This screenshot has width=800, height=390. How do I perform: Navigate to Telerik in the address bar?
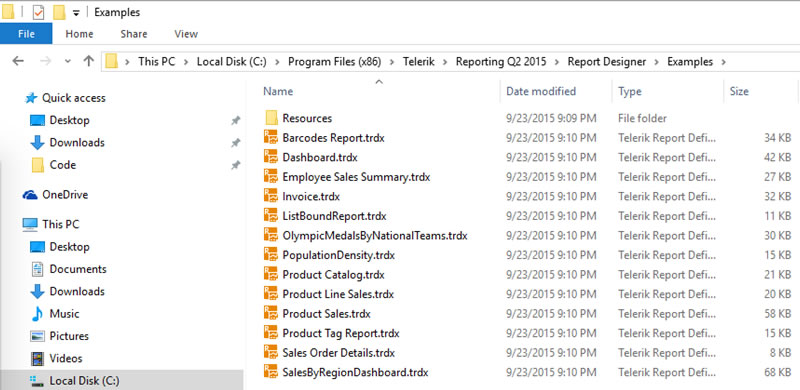(x=418, y=62)
